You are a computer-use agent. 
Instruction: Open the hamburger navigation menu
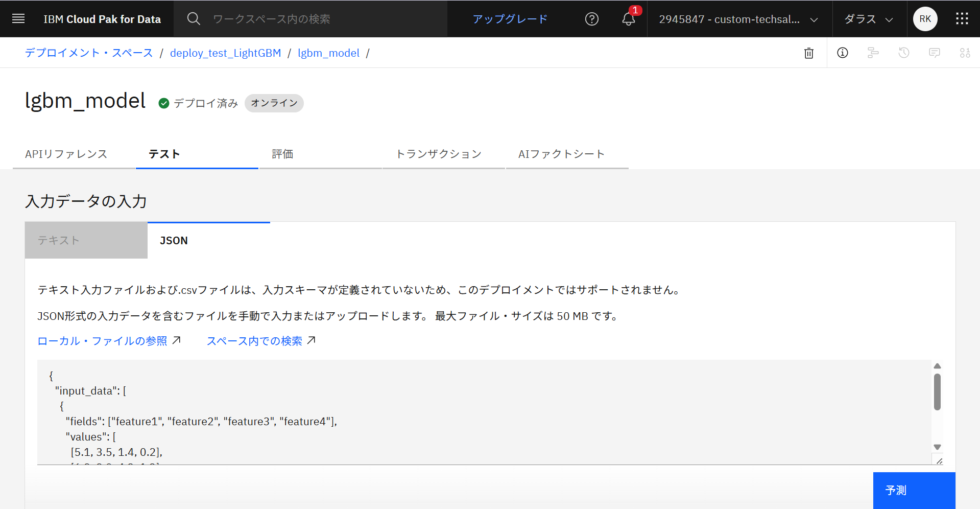click(18, 19)
